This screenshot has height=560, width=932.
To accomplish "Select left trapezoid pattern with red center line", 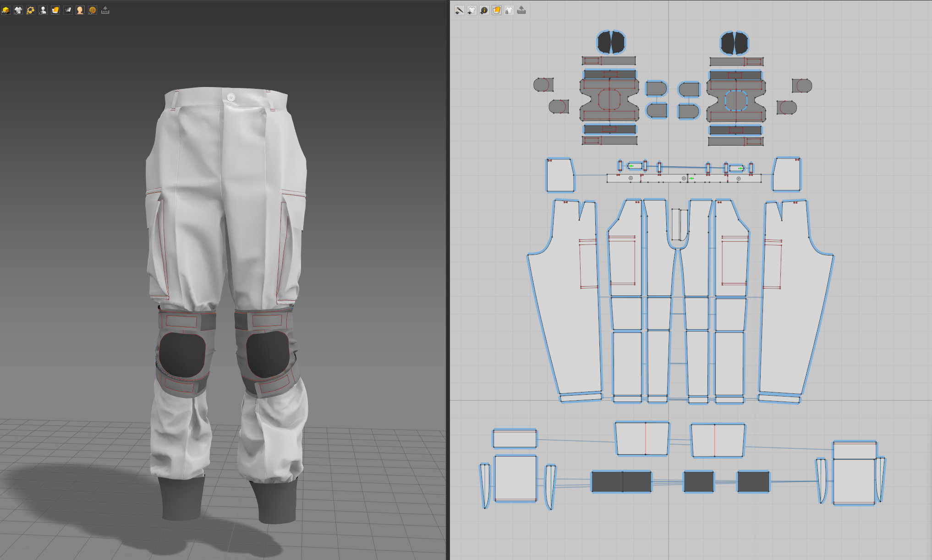I will (x=641, y=439).
